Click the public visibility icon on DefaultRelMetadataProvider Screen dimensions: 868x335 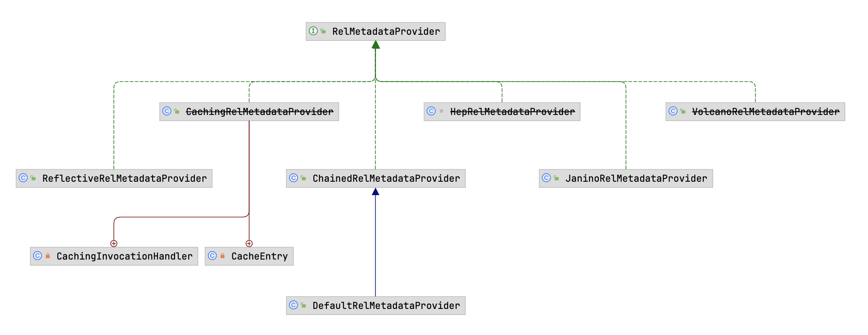click(303, 305)
